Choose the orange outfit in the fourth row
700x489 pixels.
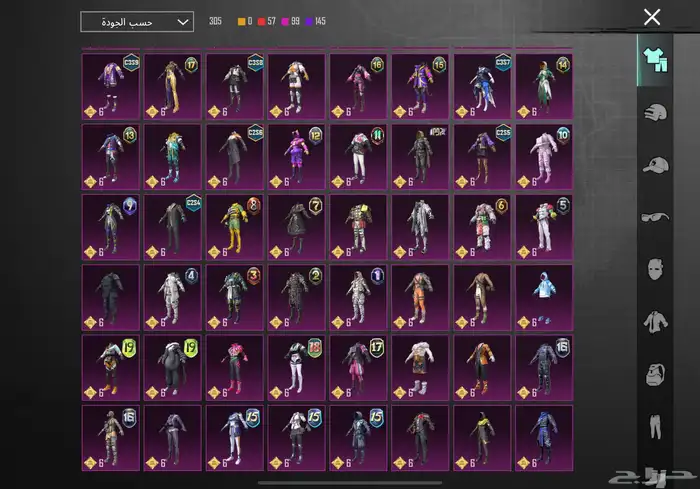[x=420, y=297]
